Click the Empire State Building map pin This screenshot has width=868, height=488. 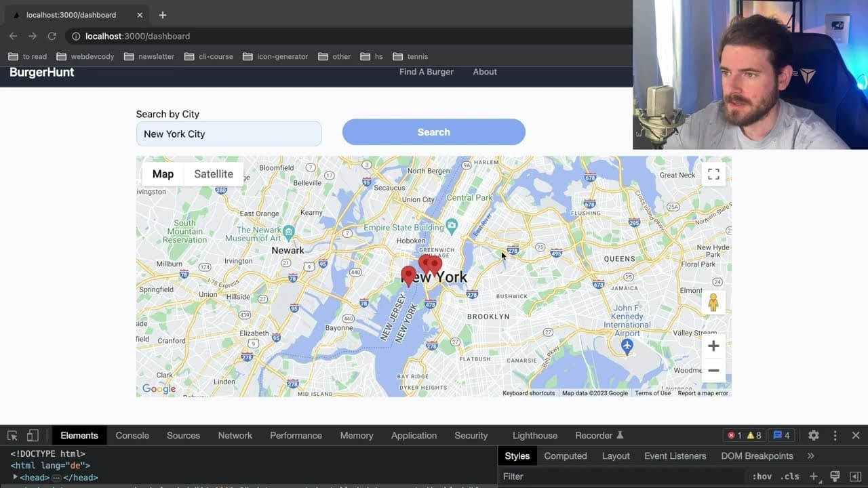click(x=452, y=226)
